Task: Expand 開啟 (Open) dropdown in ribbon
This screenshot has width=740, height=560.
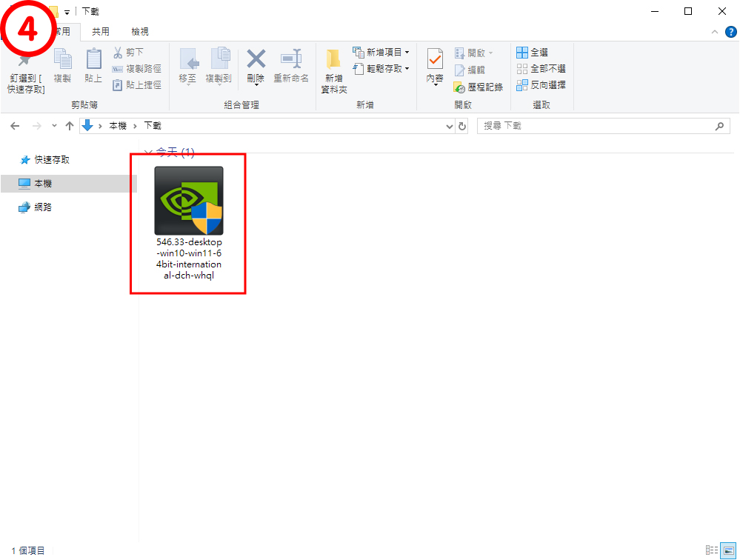Action: 491,53
